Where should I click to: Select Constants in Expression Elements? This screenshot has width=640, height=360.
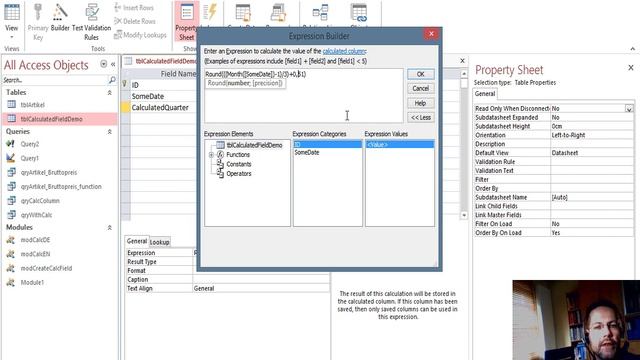point(238,164)
